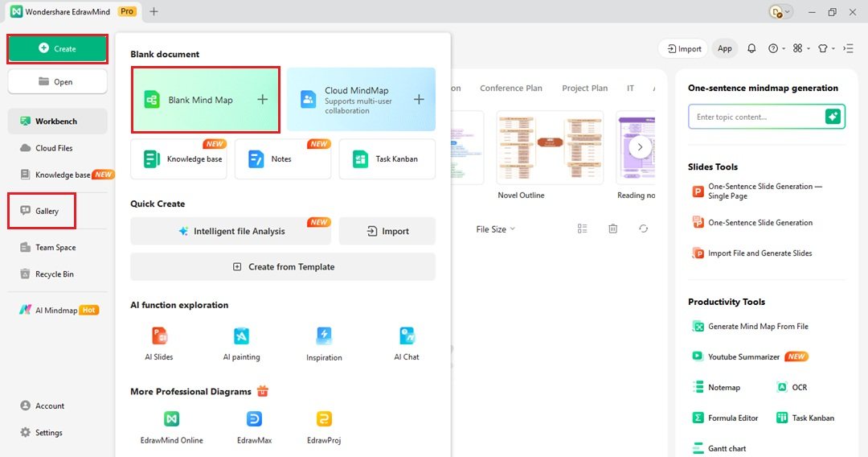Select the Project Plan tab

pos(584,88)
